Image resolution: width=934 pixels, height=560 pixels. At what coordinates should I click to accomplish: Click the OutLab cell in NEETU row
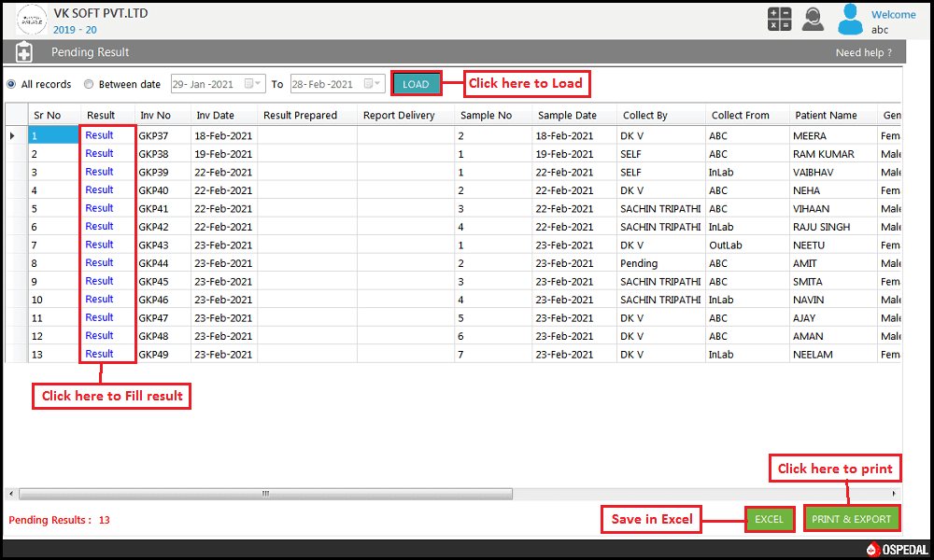pyautogui.click(x=747, y=245)
